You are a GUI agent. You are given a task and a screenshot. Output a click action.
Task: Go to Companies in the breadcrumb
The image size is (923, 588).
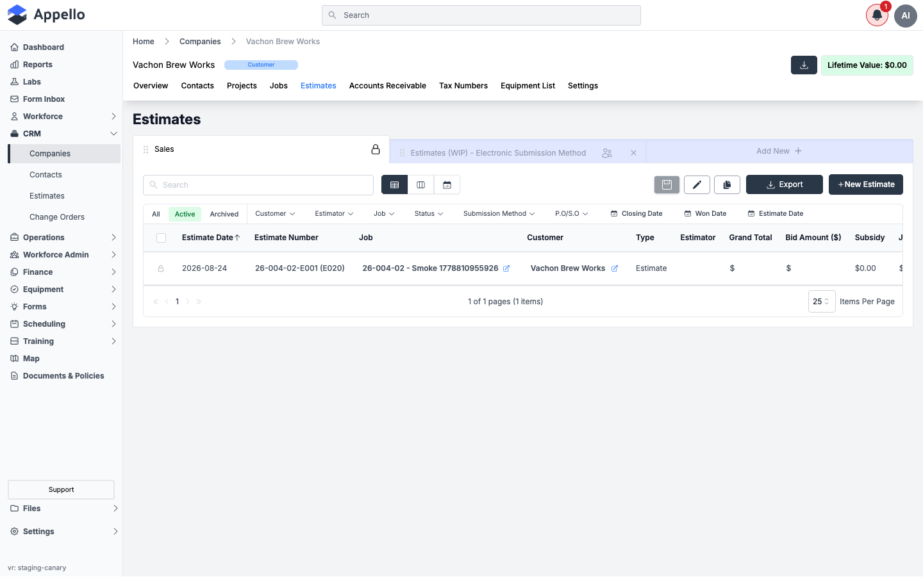200,42
